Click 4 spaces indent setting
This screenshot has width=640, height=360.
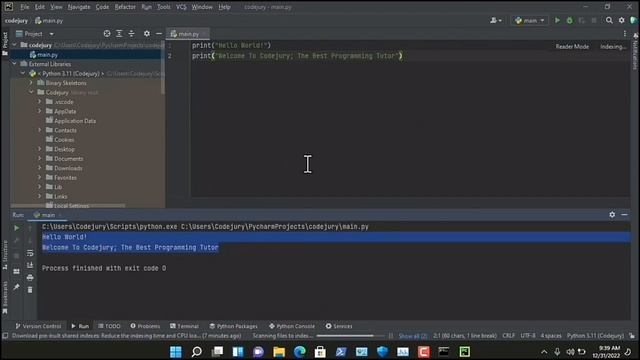pos(551,336)
